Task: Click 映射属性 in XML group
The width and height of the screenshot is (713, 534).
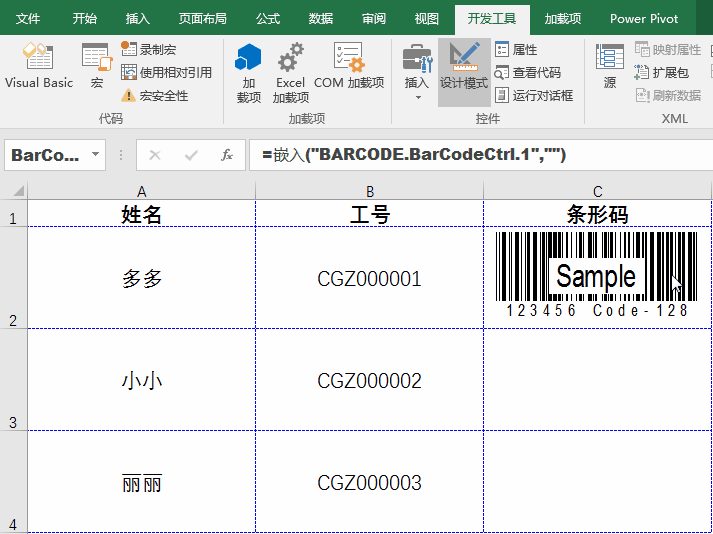Action: pos(668,49)
